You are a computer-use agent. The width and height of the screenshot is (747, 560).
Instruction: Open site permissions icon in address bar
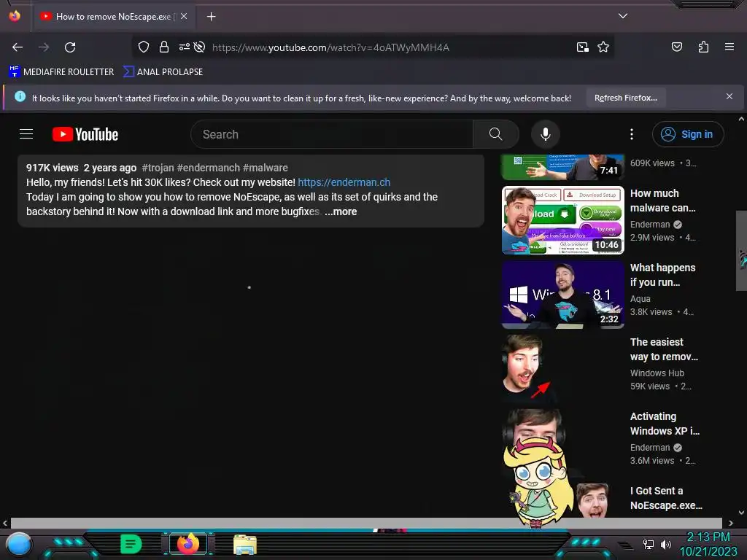tap(184, 47)
